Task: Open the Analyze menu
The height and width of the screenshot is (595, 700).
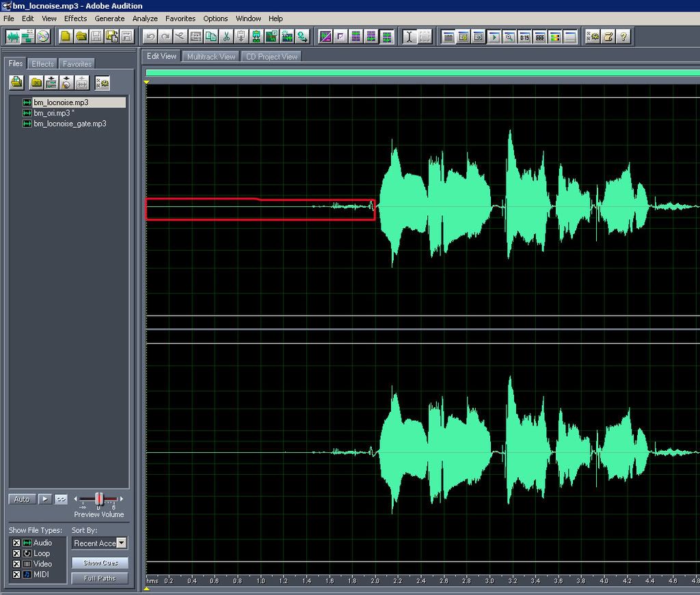Action: tap(145, 18)
